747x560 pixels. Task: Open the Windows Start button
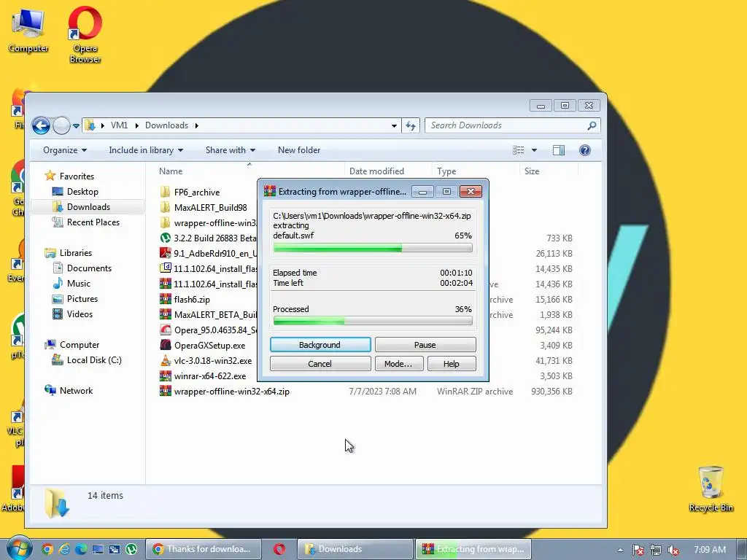(19, 548)
